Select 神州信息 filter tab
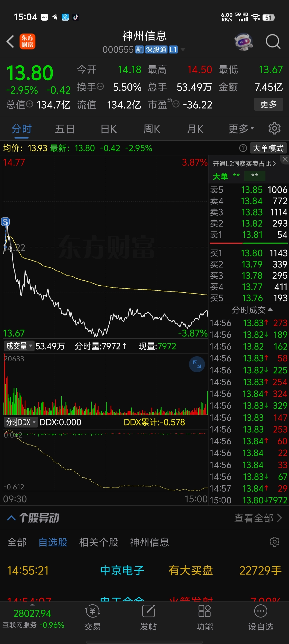This screenshot has height=644, width=289. click(149, 542)
